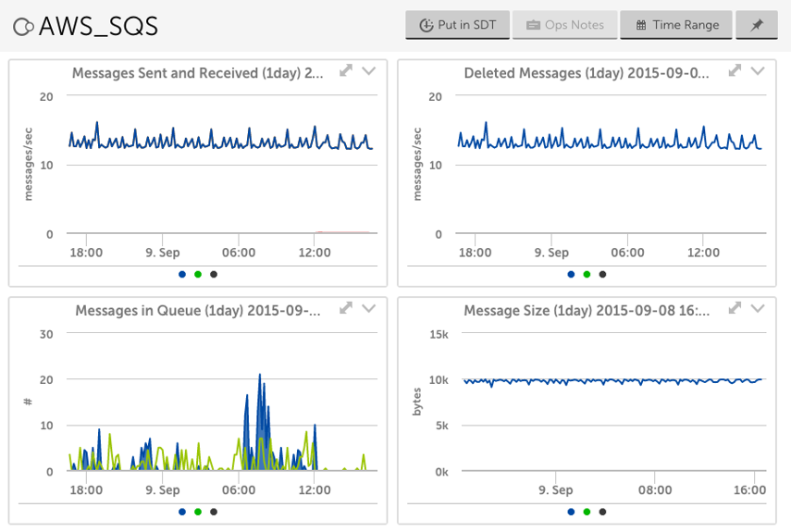Toggle blue legend dot in Messages Sent graph

182,274
